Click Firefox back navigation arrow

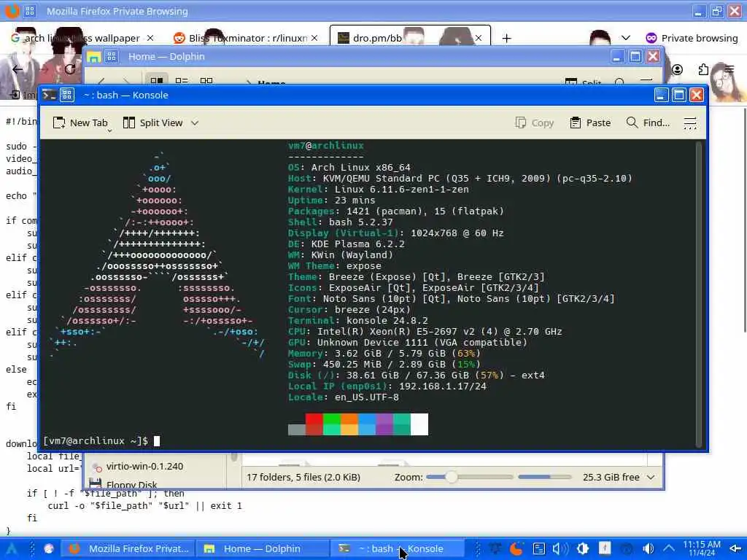tap(18, 69)
